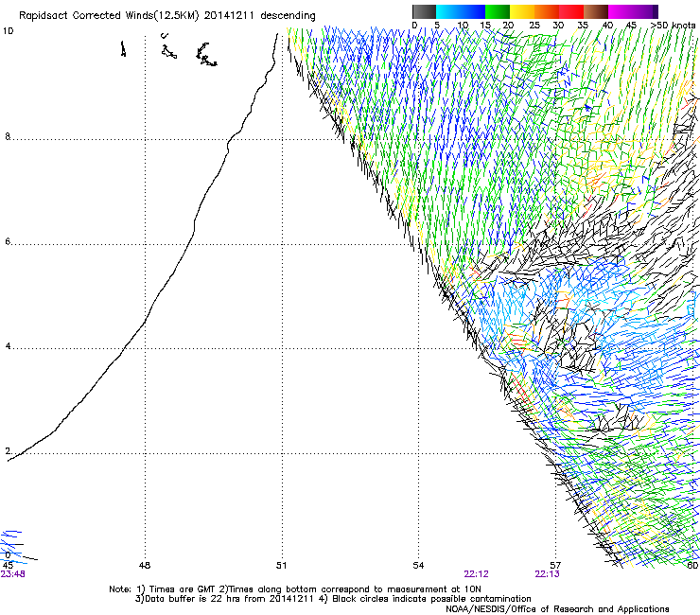The image size is (700, 615).
Task: Click longitude label '51' on bottom axis
Action: [281, 566]
